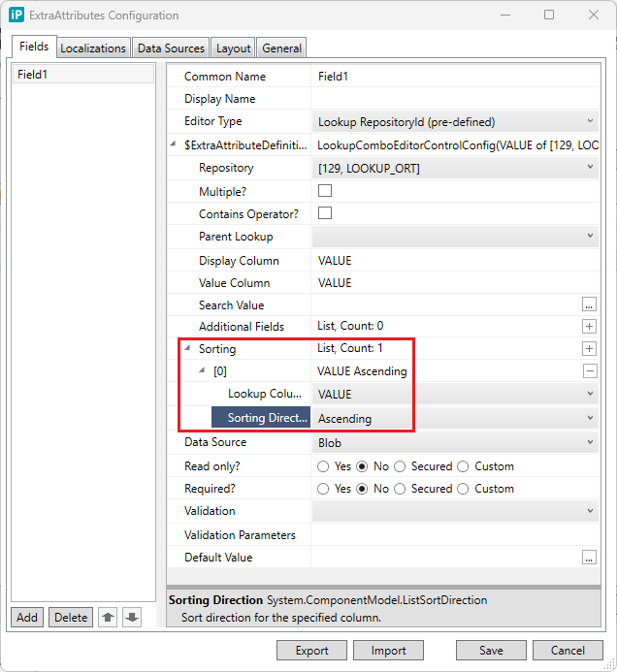Viewport: 617px width, 672px height.
Task: Click the plus icon next to Sorting list
Action: pyautogui.click(x=589, y=349)
